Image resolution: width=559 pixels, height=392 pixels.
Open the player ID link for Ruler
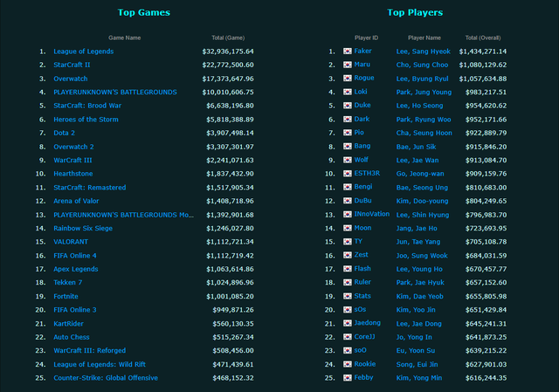(363, 283)
